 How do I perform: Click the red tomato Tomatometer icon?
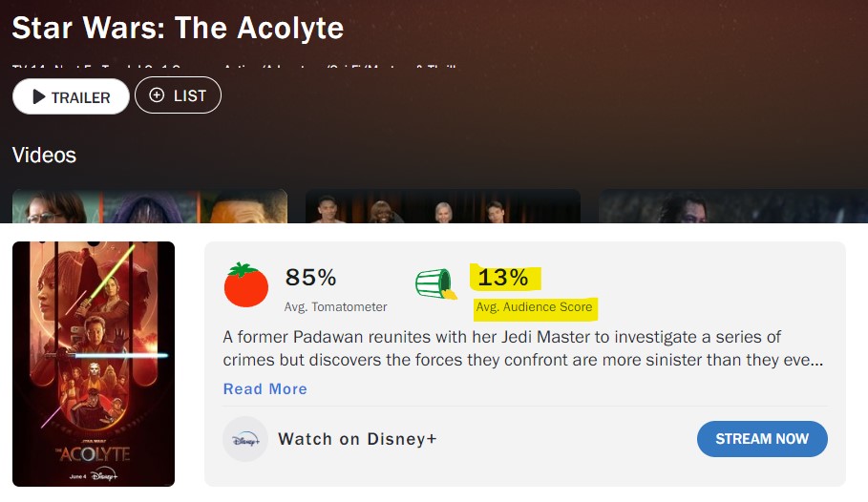246,284
